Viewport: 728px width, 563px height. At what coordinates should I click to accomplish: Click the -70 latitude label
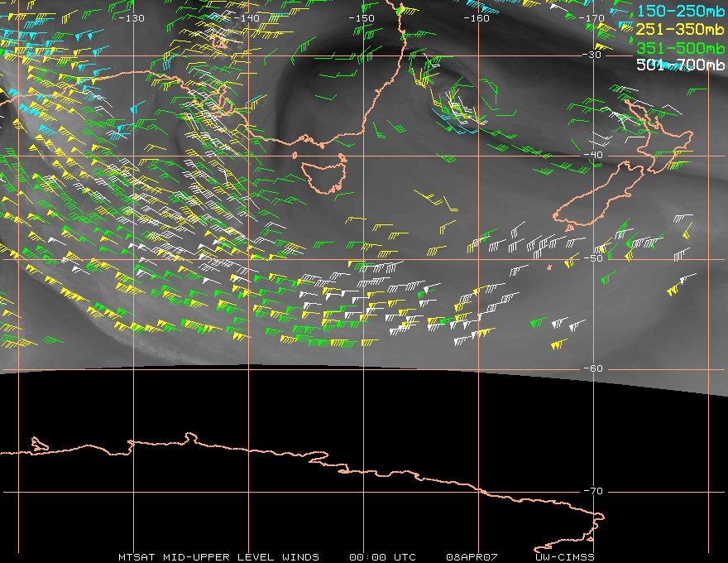point(593,491)
